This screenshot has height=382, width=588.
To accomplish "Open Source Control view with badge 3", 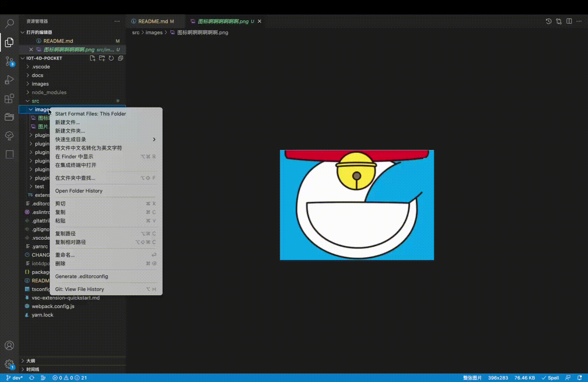I will pyautogui.click(x=9, y=61).
